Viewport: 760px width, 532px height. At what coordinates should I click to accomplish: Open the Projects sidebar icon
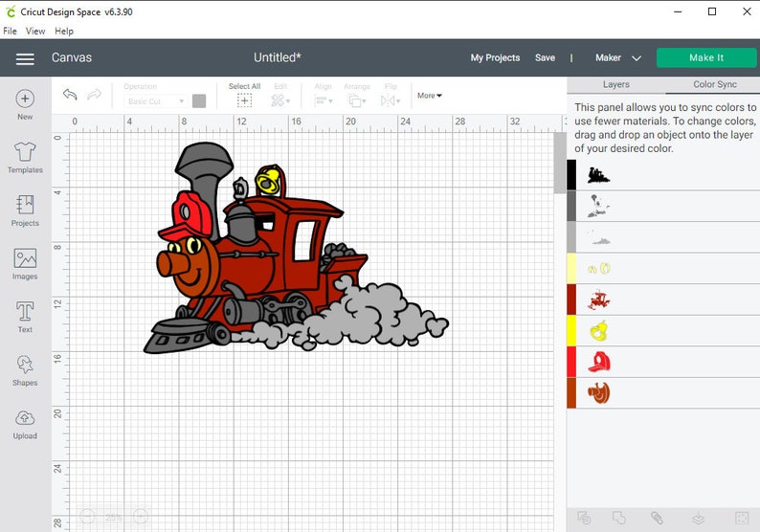[25, 205]
